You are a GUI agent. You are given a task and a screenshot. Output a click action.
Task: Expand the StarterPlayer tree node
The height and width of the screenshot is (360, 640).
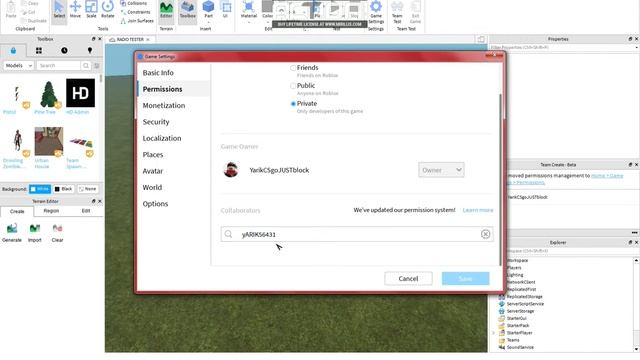point(493,333)
